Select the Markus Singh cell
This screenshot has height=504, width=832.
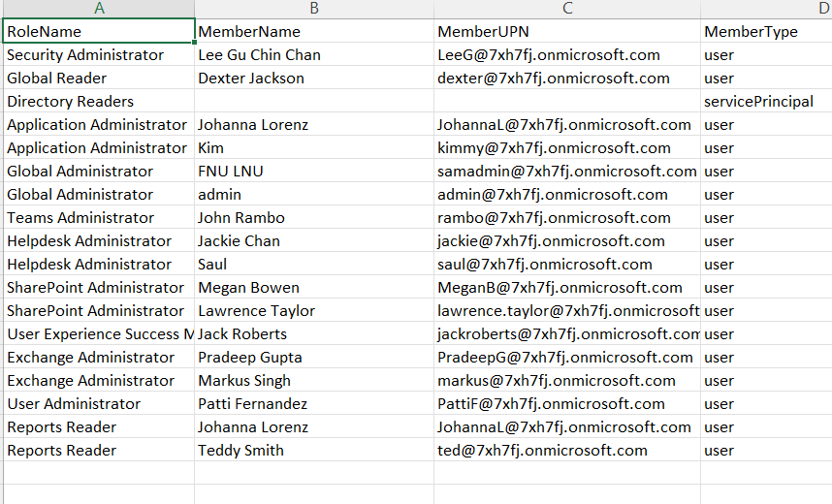(x=314, y=381)
